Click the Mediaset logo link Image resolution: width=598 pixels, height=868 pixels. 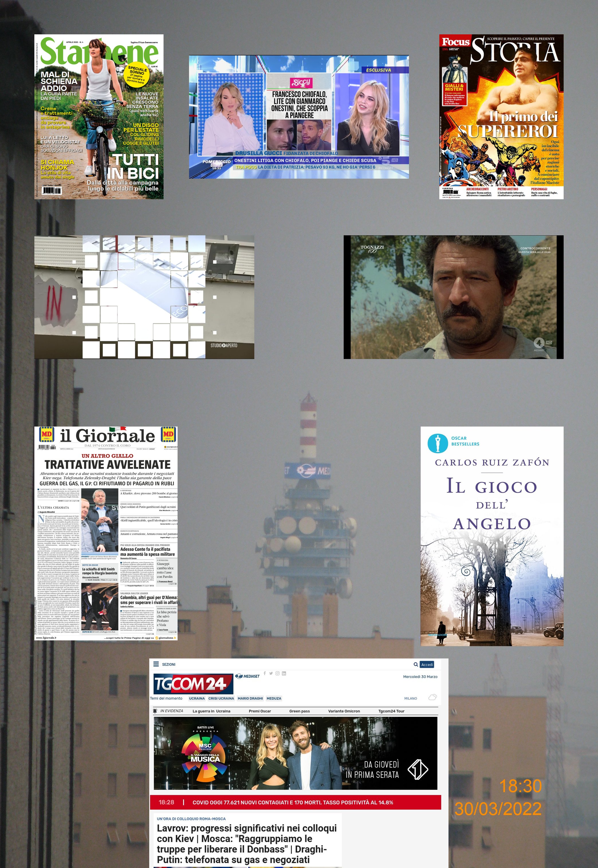tap(247, 676)
